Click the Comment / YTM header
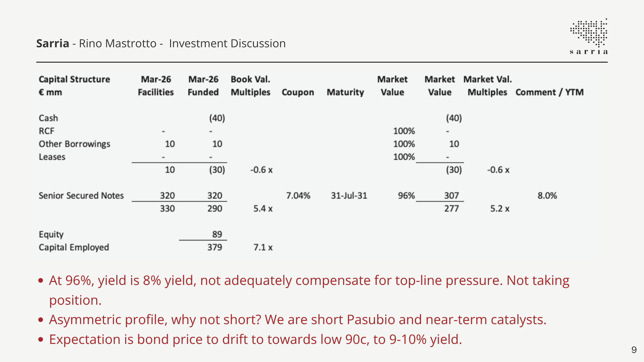The width and height of the screenshot is (644, 362). tap(549, 92)
